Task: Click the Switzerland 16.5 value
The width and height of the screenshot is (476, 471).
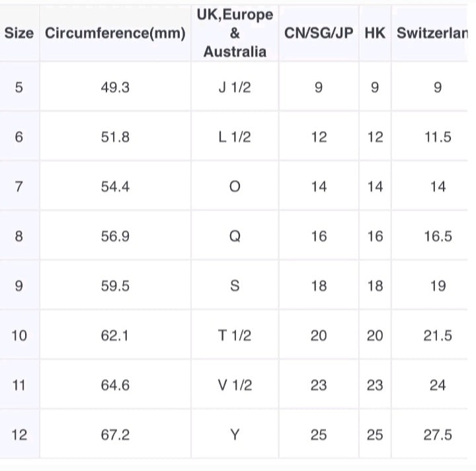Action: tap(438, 236)
